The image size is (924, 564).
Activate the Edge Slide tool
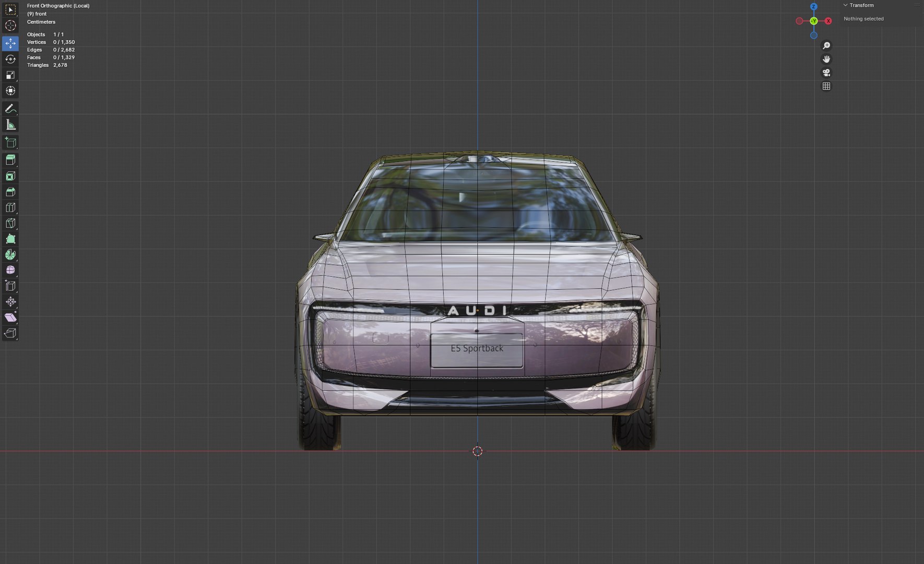tap(10, 286)
